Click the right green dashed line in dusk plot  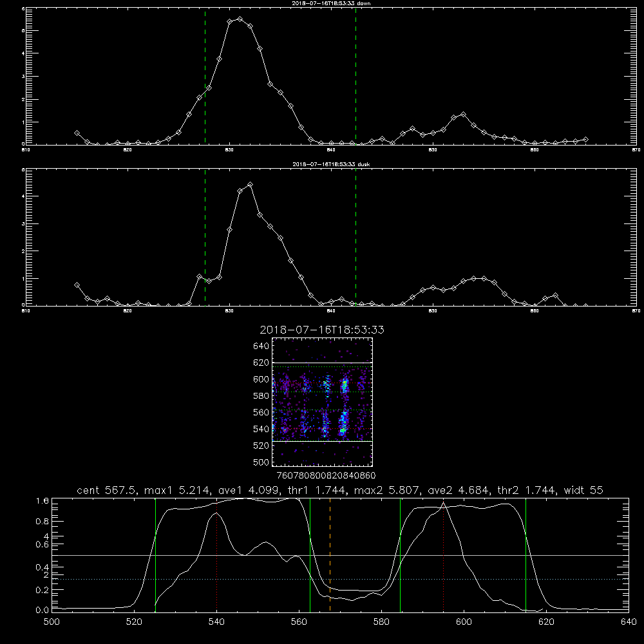tap(355, 237)
